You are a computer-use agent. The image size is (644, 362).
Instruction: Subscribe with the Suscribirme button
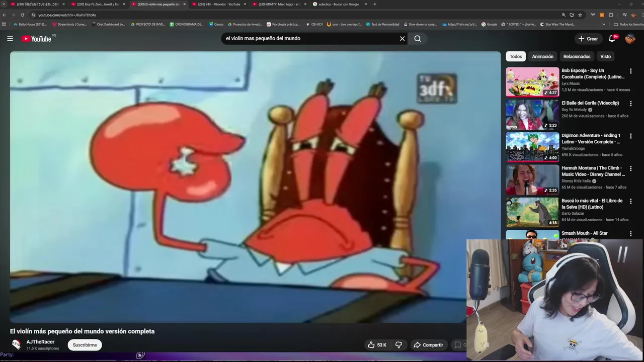(x=85, y=345)
